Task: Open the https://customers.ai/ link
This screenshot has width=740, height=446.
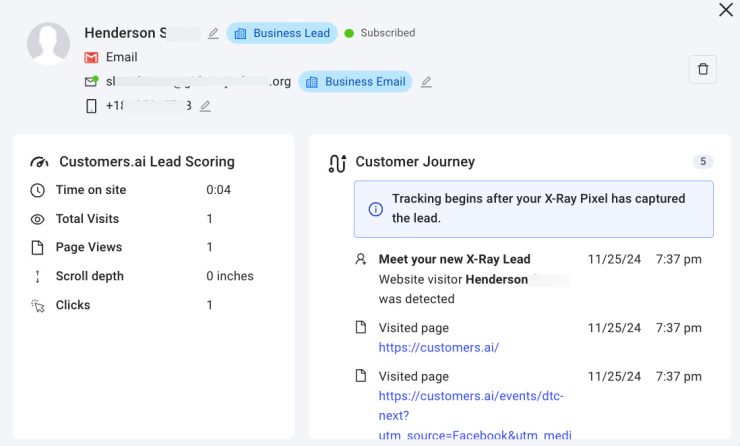Action: coord(438,347)
